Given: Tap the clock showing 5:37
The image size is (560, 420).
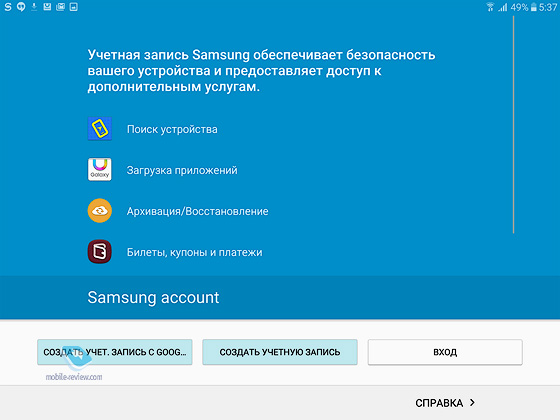Looking at the screenshot, I should (x=548, y=7).
